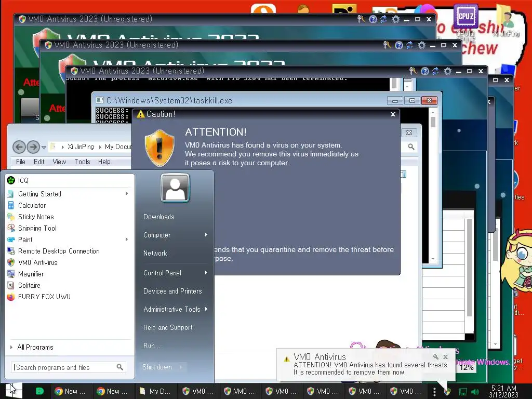The image size is (532, 399).
Task: Click Run... in the Start menu
Action: pyautogui.click(x=152, y=345)
